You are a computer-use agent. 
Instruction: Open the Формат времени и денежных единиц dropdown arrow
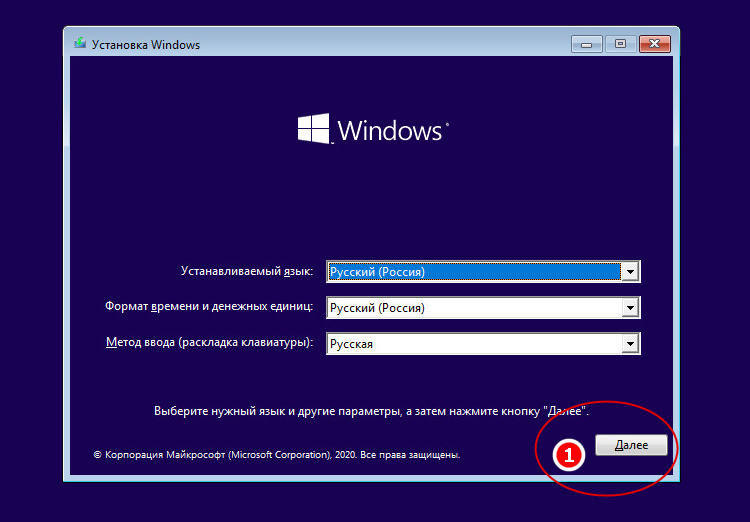[x=630, y=308]
